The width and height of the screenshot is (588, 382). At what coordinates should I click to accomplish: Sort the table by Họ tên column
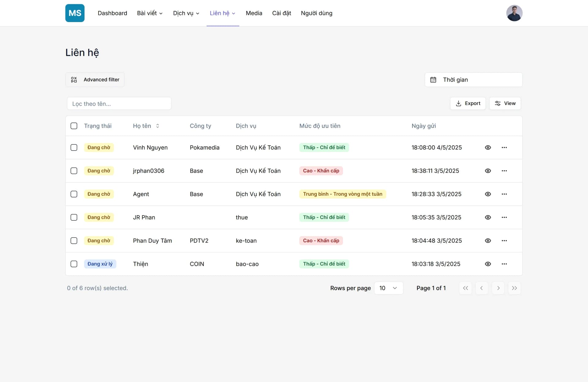click(x=157, y=126)
